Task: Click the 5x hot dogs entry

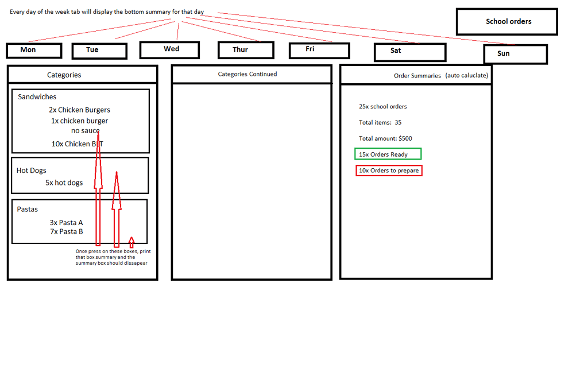Action: click(x=64, y=183)
